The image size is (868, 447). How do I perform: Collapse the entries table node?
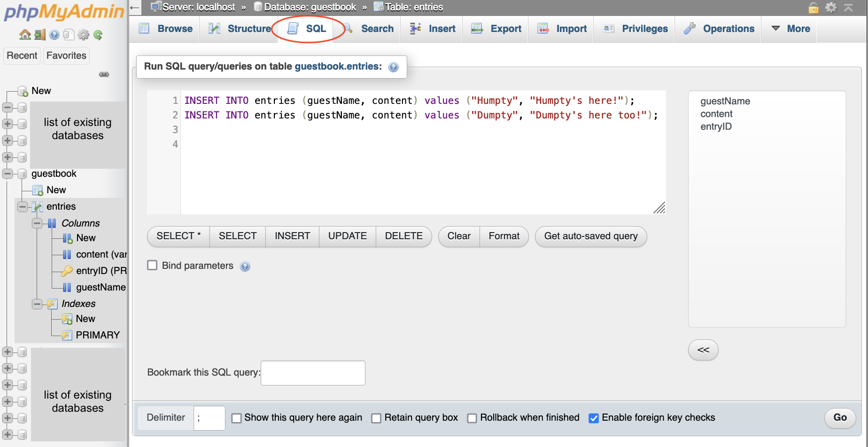pos(22,207)
